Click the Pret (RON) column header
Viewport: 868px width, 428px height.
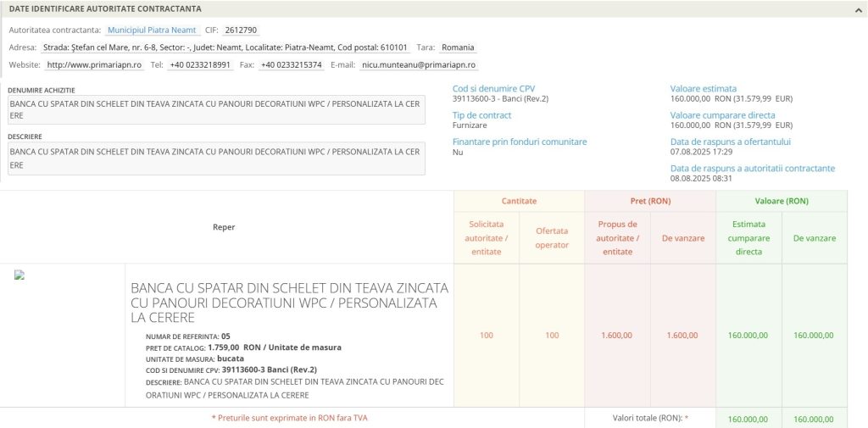(x=649, y=202)
